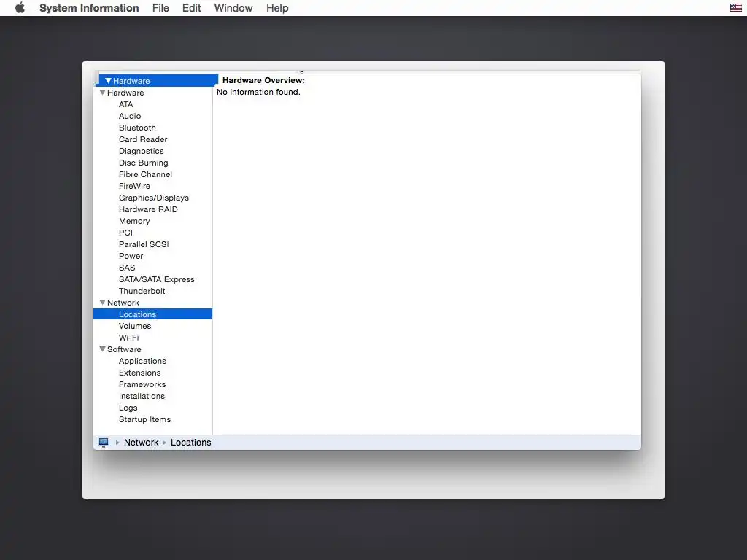Collapse the gray Hardware section triangle
The image size is (747, 560).
pos(102,93)
